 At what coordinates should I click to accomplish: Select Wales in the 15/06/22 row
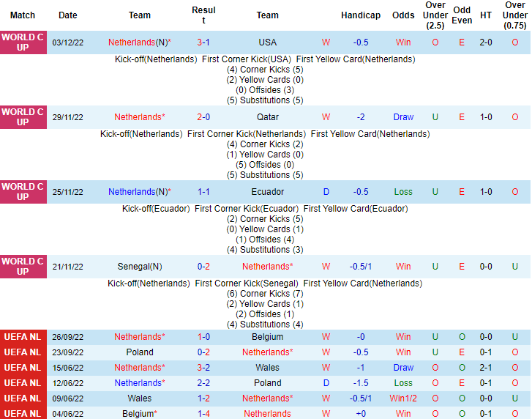[267, 368]
